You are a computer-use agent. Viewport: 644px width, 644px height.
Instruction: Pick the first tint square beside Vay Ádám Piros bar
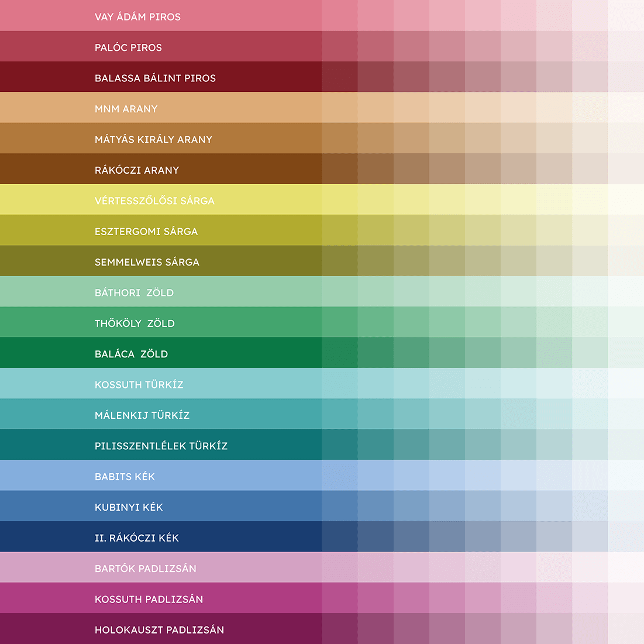[340, 15]
